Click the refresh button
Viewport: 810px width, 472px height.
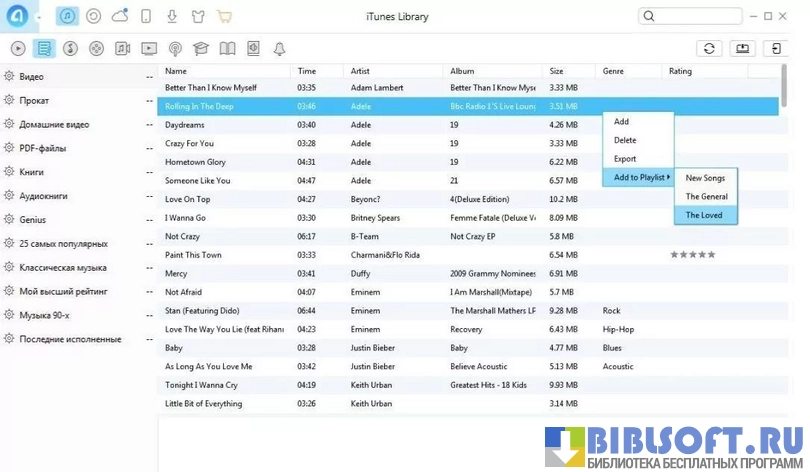coord(709,48)
